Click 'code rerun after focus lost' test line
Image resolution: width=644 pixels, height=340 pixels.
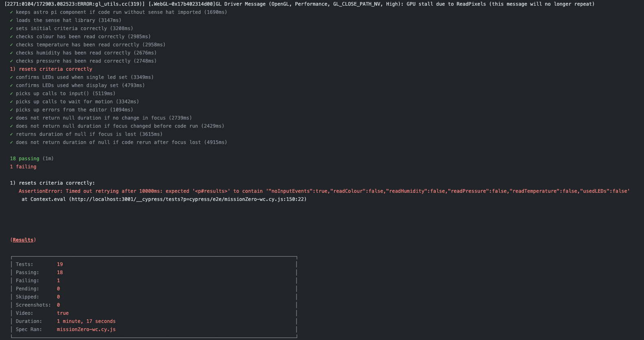coord(118,142)
